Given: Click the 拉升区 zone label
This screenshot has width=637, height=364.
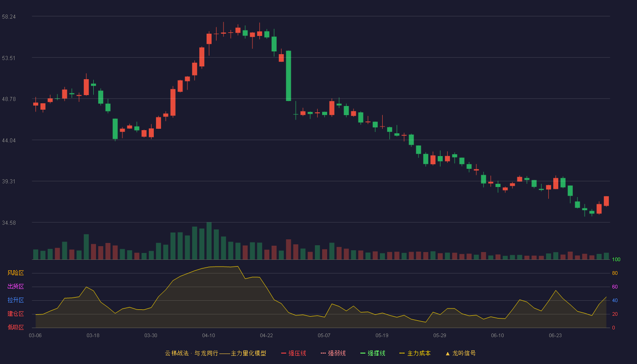Looking at the screenshot, I should [15, 300].
